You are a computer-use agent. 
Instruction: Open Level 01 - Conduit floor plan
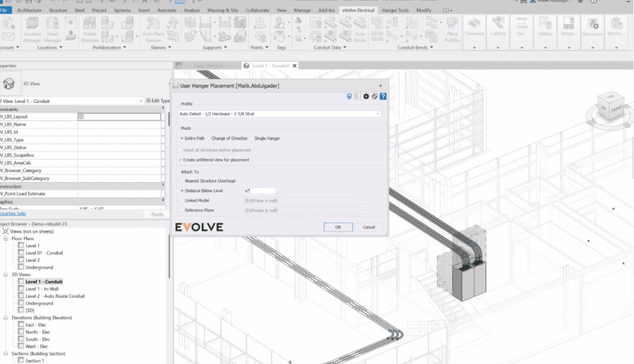click(x=44, y=253)
